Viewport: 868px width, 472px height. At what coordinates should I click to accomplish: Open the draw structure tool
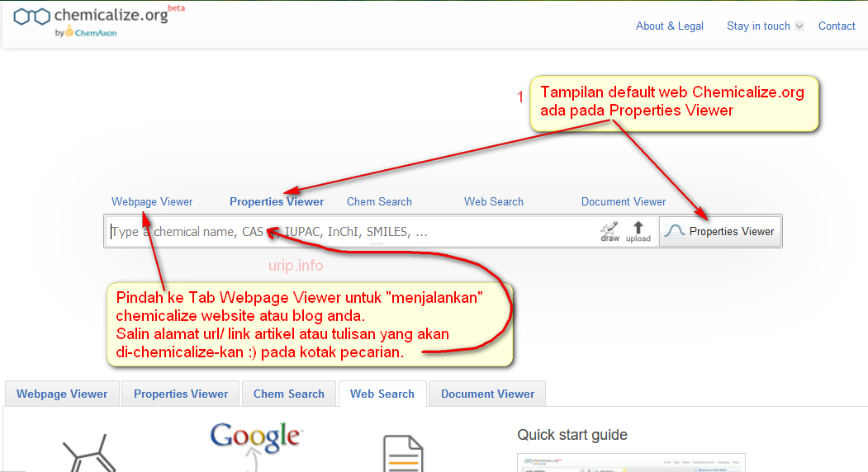pyautogui.click(x=609, y=231)
